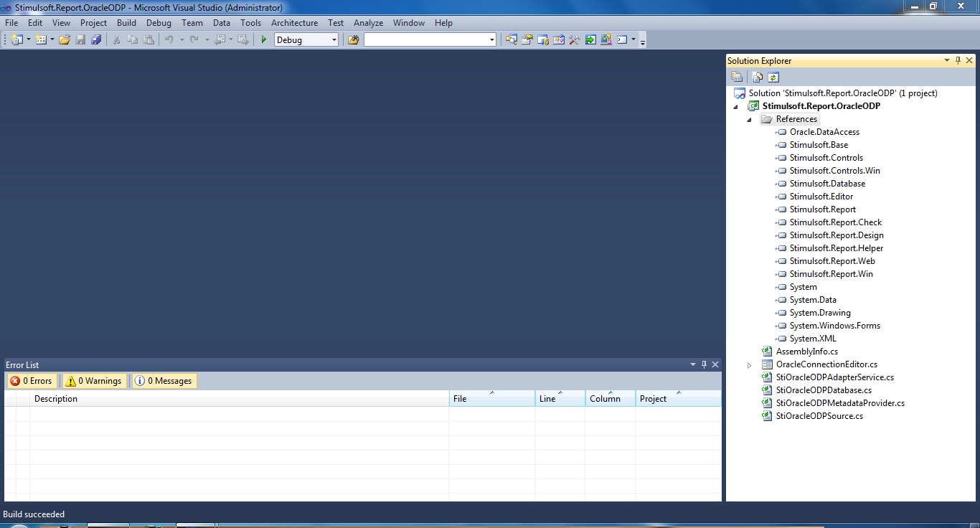This screenshot has width=980, height=528.
Task: Click the Save All toolbar icon
Action: pos(96,40)
